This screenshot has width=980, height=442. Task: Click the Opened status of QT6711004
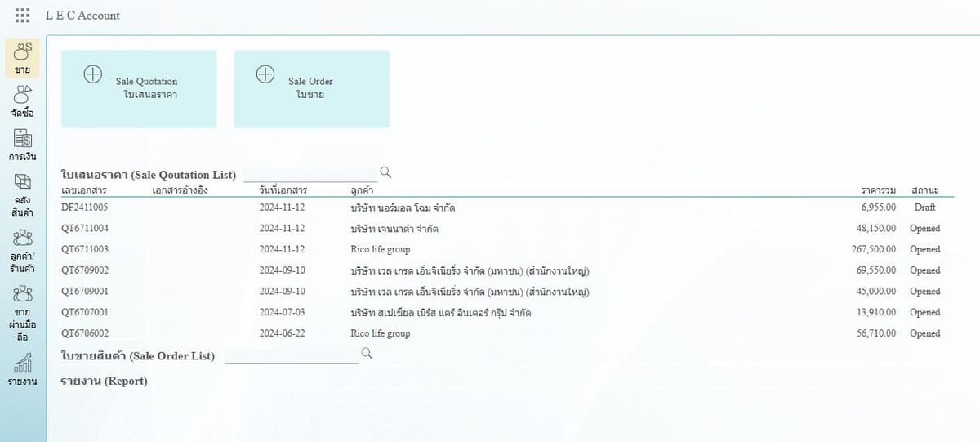pos(925,229)
